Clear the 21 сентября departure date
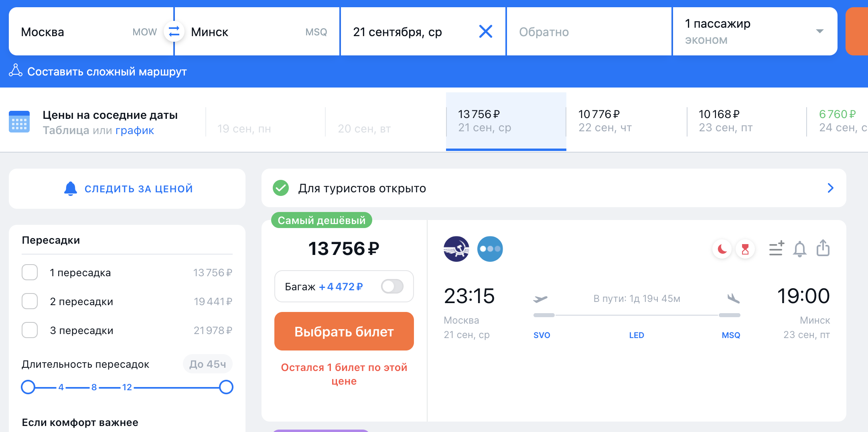The width and height of the screenshot is (868, 432). (485, 31)
